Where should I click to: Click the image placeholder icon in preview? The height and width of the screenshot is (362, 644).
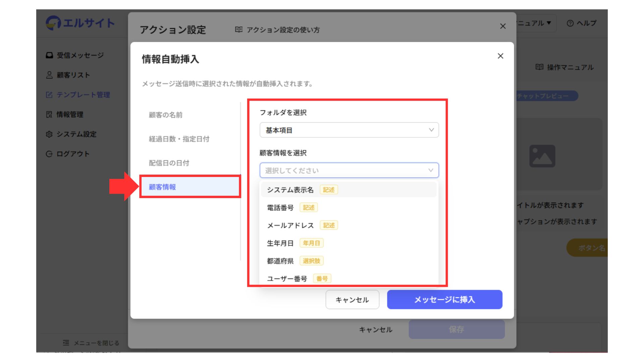coord(542,156)
